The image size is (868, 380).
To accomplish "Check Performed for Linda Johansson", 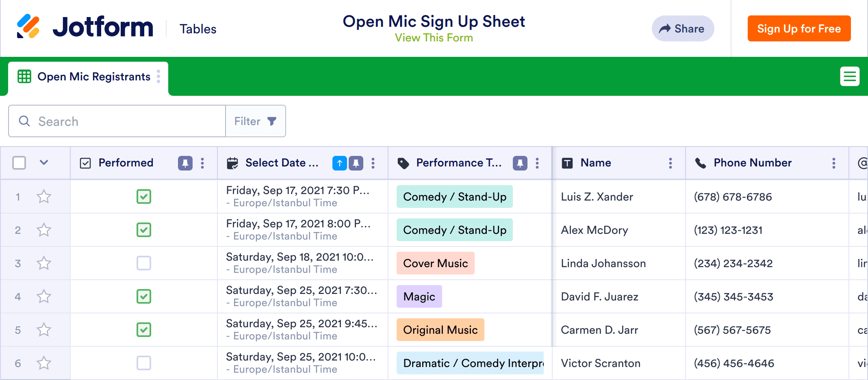I will [x=144, y=263].
